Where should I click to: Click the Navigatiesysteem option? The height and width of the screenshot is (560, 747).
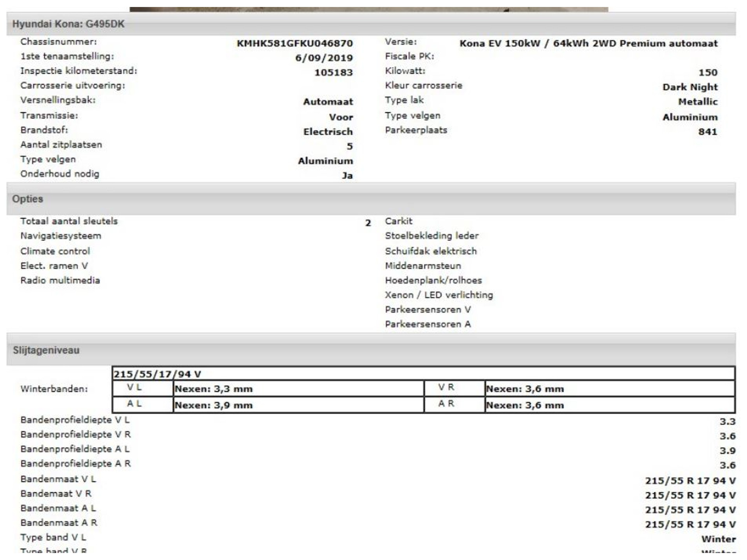coord(61,236)
